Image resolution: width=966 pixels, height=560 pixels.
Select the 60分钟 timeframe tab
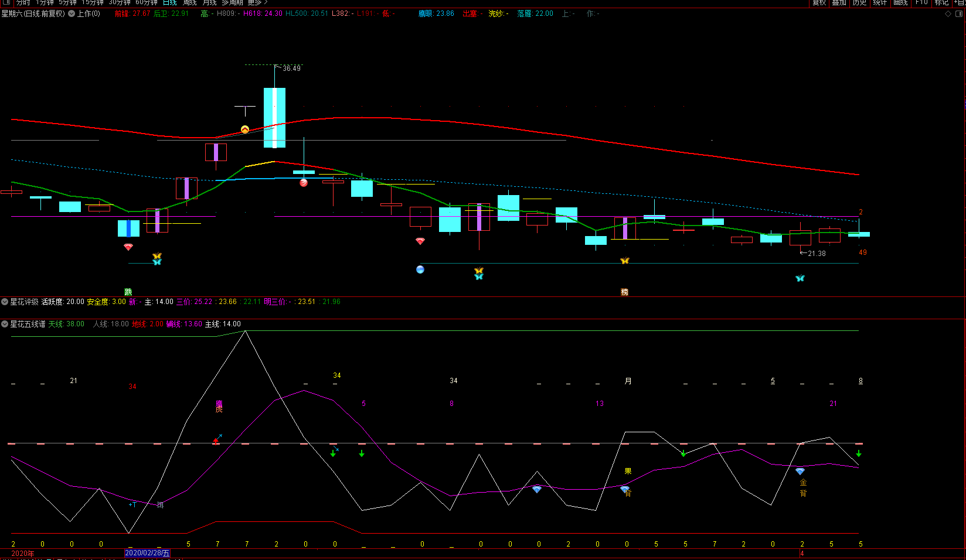(147, 2)
